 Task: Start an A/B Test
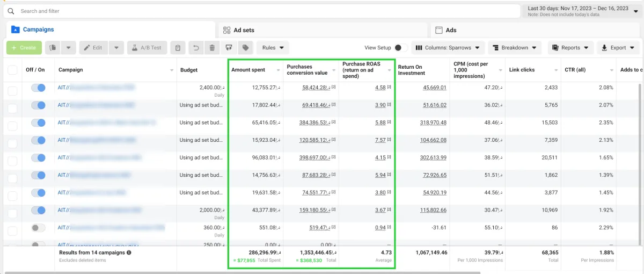[147, 48]
